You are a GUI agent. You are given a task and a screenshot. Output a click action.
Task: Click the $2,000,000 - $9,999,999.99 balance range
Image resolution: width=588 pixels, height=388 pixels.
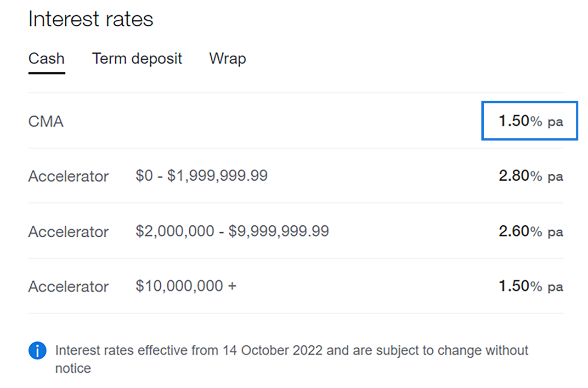[232, 231]
